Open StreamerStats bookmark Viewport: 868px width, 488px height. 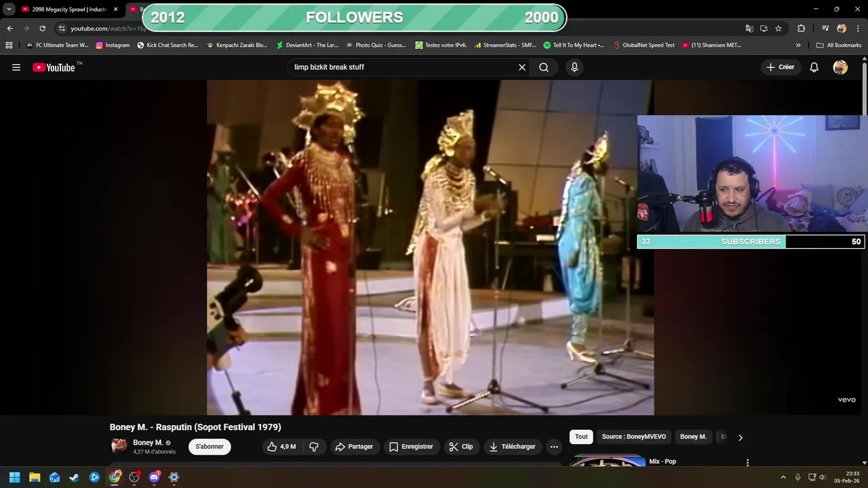pos(505,45)
